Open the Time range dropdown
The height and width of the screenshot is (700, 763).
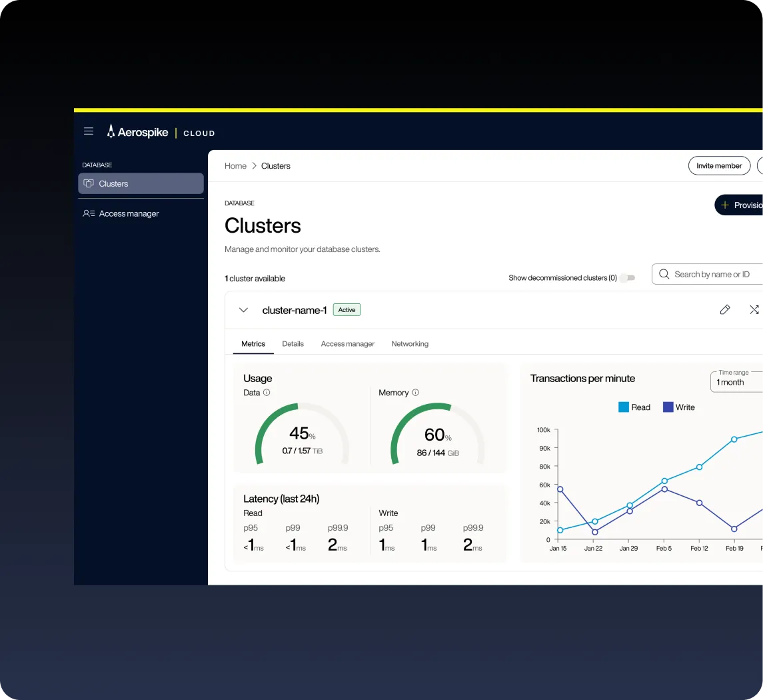736,382
